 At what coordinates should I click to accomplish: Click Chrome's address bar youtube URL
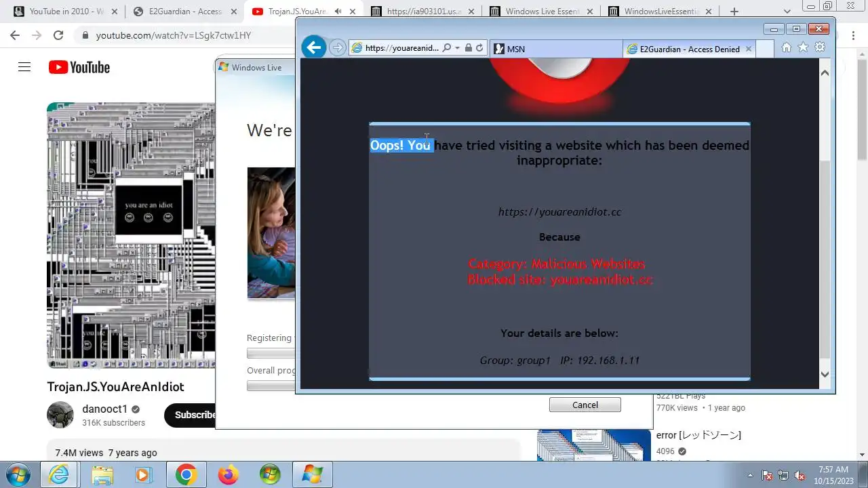coord(174,35)
